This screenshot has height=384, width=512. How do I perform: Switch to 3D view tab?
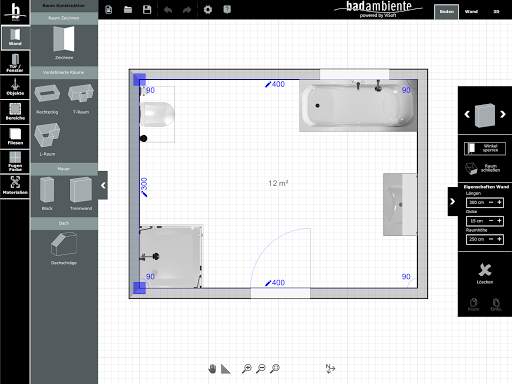click(496, 12)
